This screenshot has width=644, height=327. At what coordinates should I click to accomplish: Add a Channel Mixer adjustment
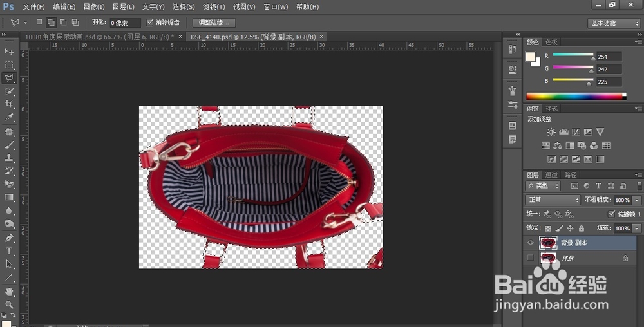point(594,145)
